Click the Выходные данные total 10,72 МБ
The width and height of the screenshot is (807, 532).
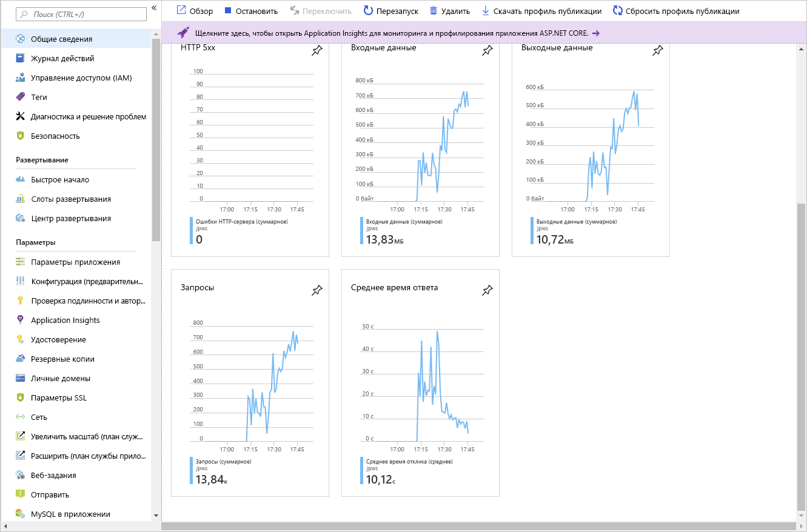[x=555, y=240]
